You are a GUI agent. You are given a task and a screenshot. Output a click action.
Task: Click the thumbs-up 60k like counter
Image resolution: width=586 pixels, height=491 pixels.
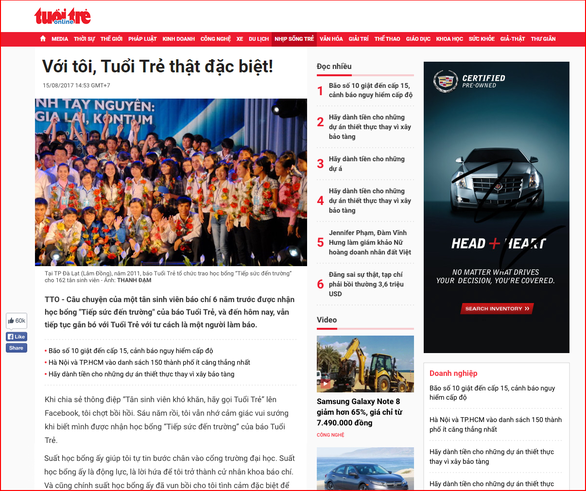click(16, 321)
